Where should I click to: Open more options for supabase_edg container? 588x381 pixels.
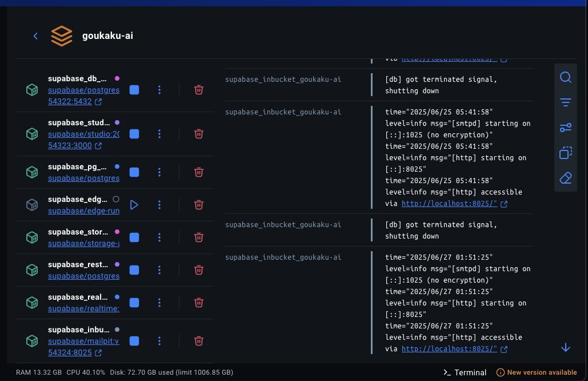(x=159, y=205)
